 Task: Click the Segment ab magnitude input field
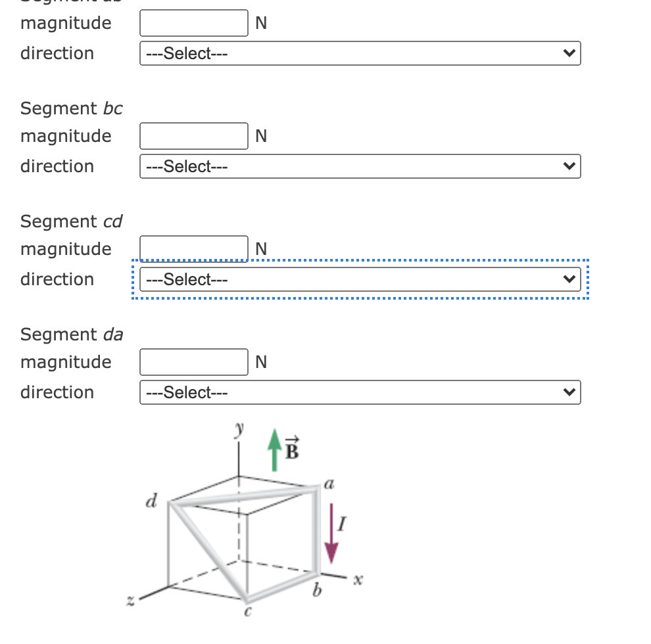[x=193, y=23]
